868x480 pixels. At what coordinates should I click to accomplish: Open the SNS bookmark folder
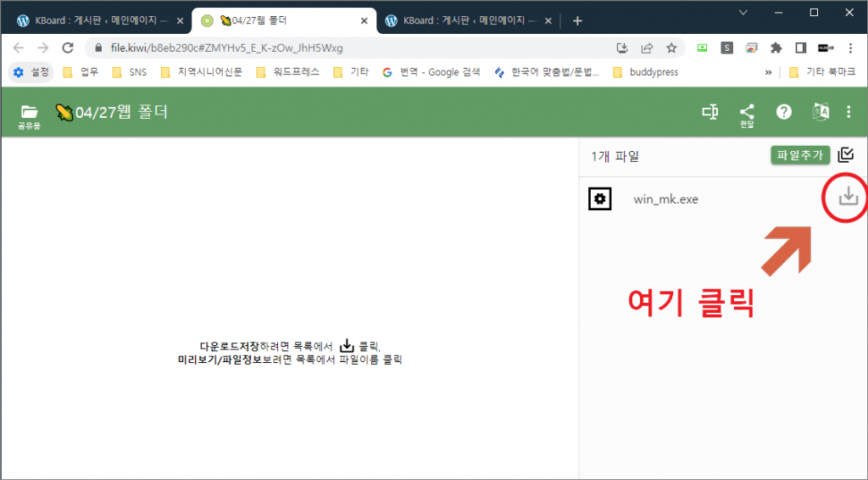(130, 72)
